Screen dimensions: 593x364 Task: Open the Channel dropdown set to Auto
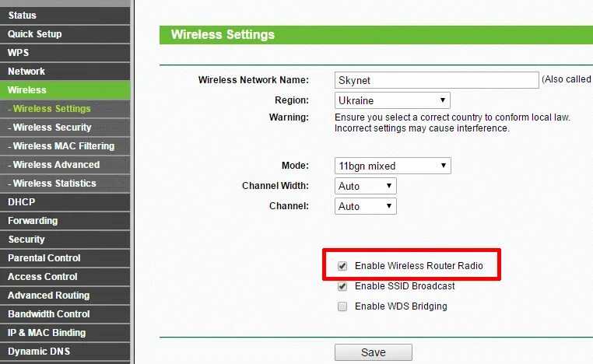(x=365, y=206)
